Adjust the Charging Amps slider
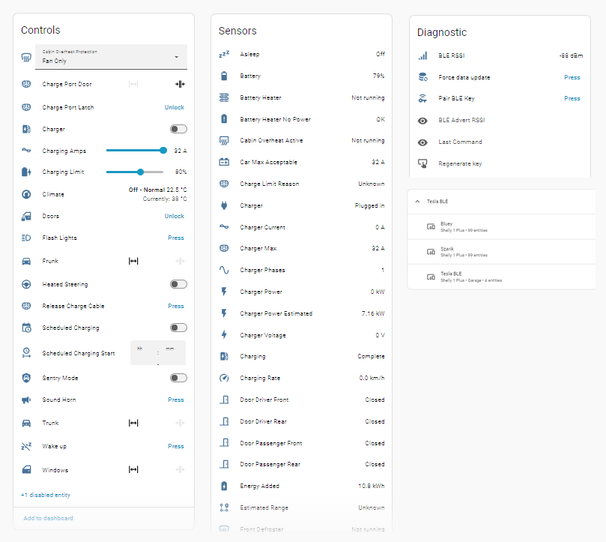 (135, 150)
